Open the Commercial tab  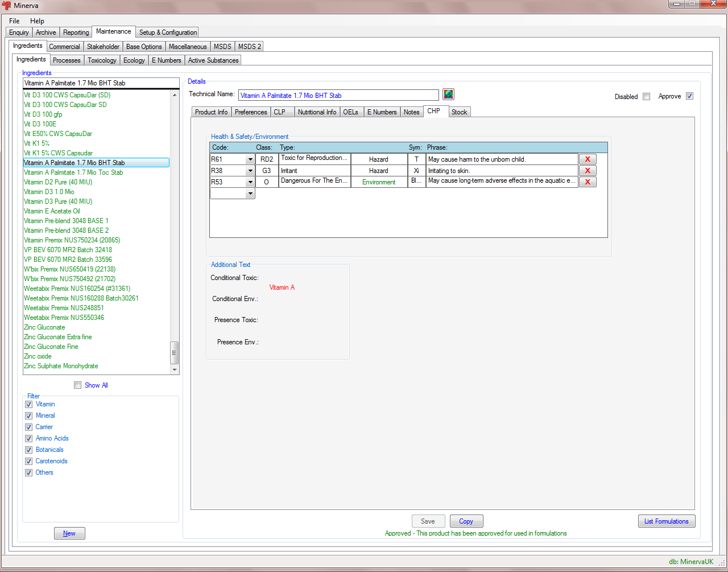(64, 47)
